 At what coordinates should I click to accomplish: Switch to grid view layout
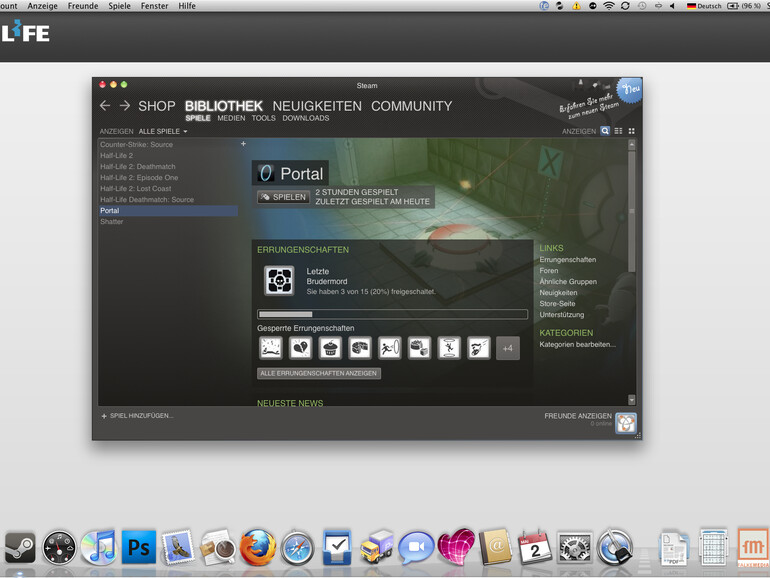(631, 131)
